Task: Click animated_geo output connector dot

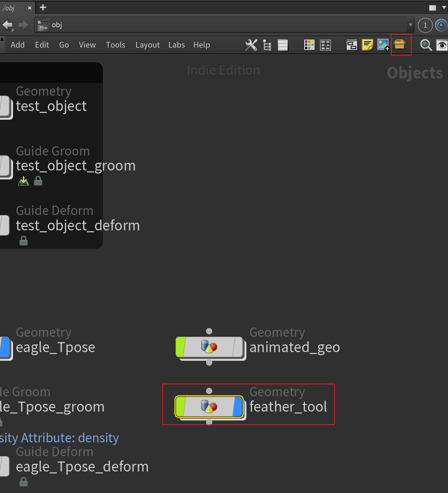Action: click(209, 363)
